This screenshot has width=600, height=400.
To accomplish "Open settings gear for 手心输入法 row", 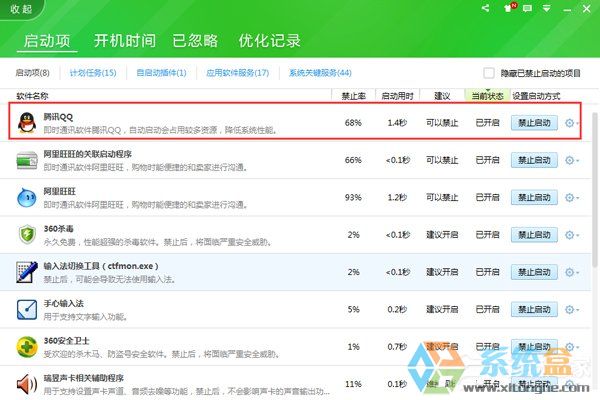I will (571, 309).
